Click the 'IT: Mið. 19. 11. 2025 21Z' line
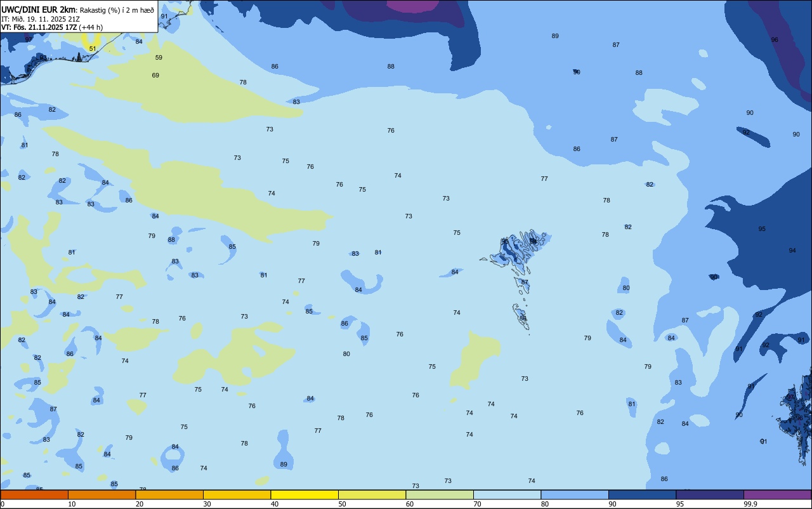The height and width of the screenshot is (509, 812). [x=41, y=18]
